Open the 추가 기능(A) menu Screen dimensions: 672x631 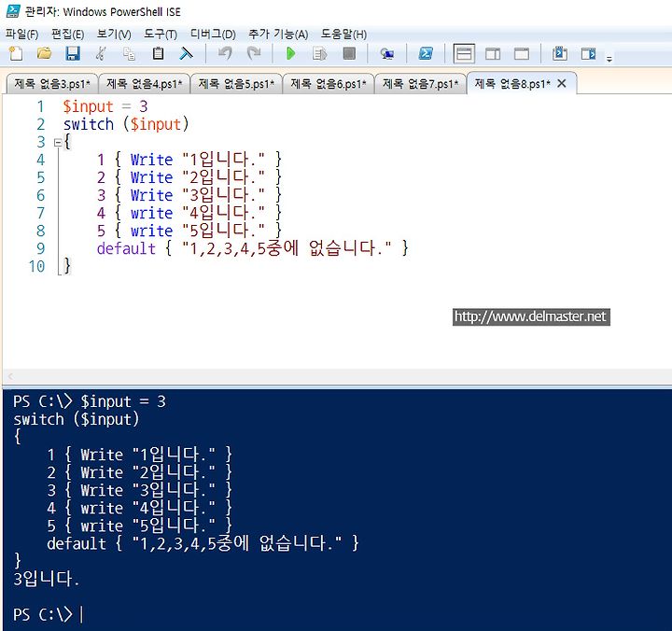pyautogui.click(x=278, y=35)
